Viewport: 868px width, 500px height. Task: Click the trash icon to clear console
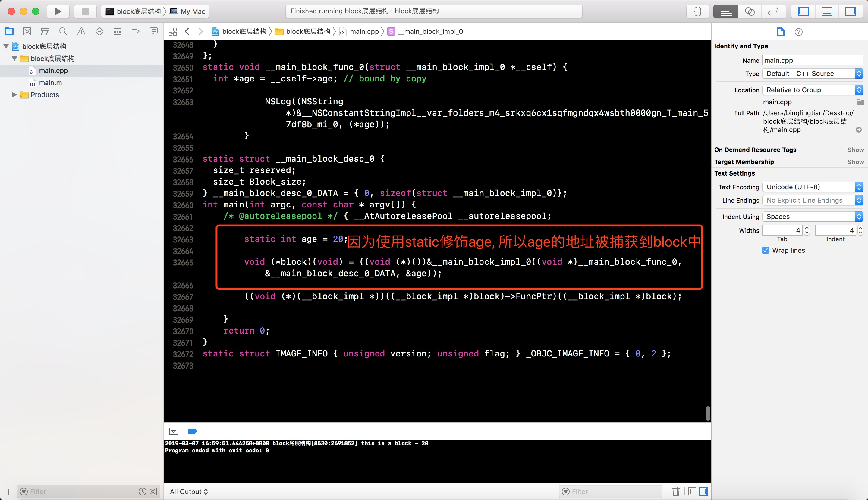pos(675,492)
